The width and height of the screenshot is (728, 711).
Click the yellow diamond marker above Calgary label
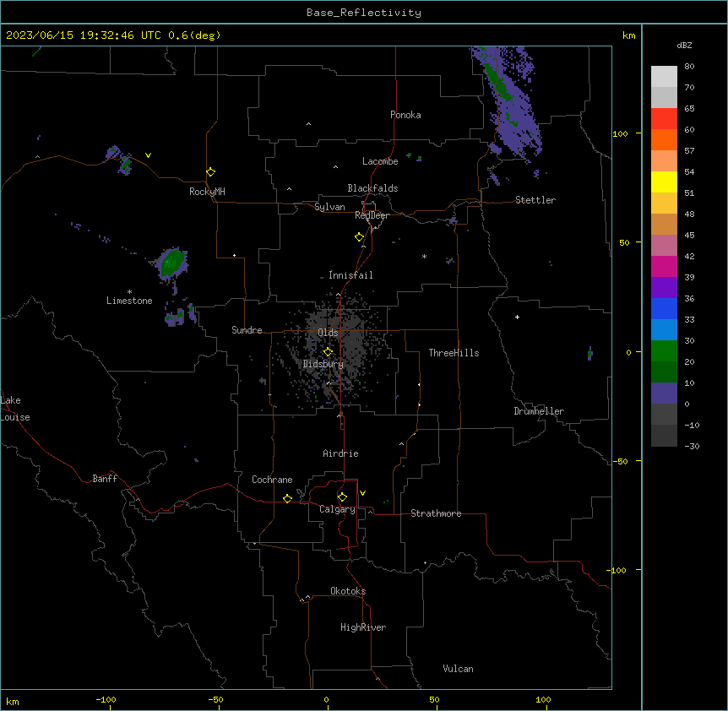(x=342, y=497)
